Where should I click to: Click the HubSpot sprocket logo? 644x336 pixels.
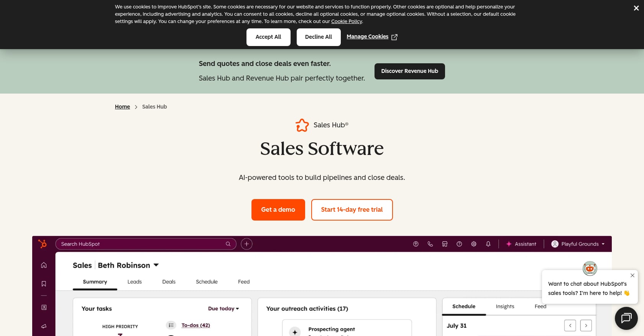click(x=43, y=244)
